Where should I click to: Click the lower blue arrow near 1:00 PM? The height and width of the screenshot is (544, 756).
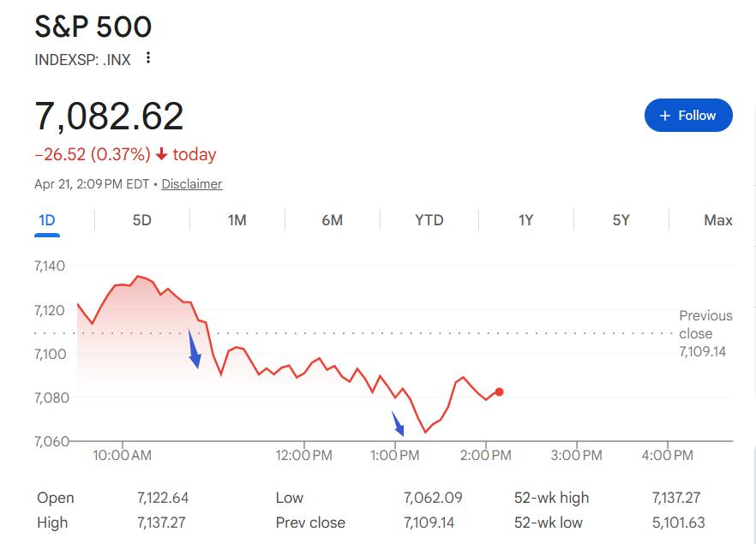point(398,423)
